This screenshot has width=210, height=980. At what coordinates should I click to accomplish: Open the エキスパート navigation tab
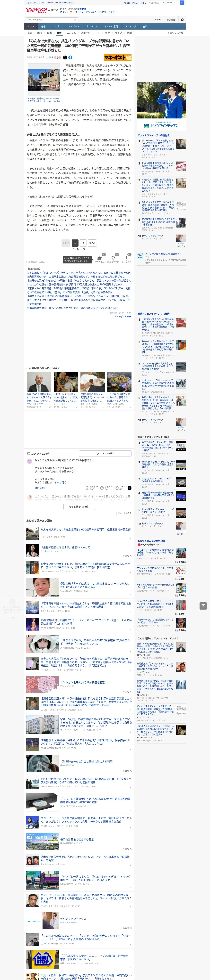point(72,27)
